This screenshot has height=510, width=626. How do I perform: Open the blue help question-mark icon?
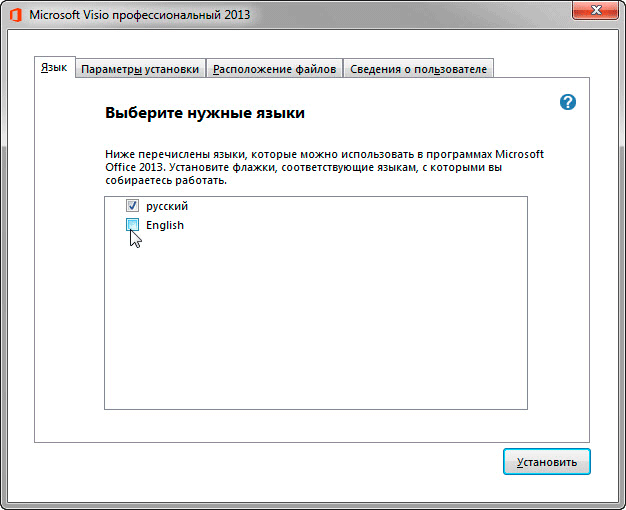point(568,102)
